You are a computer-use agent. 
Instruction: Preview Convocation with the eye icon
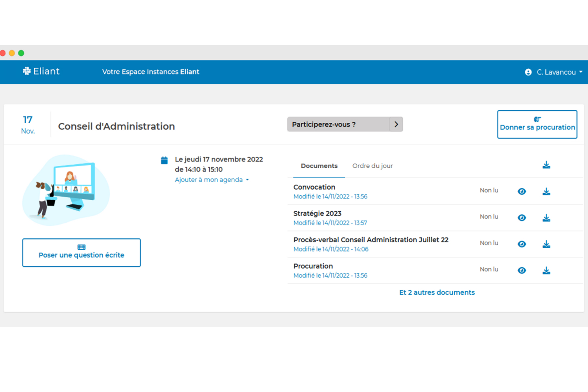(x=521, y=192)
